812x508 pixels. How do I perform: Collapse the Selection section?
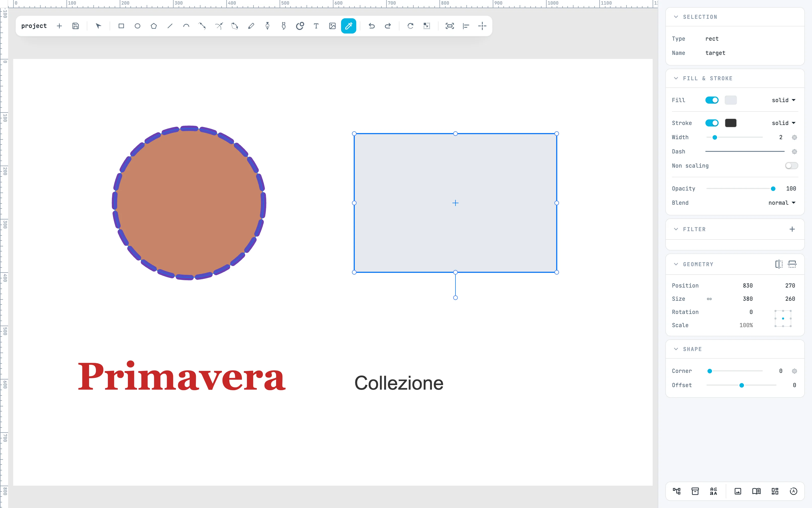click(676, 17)
